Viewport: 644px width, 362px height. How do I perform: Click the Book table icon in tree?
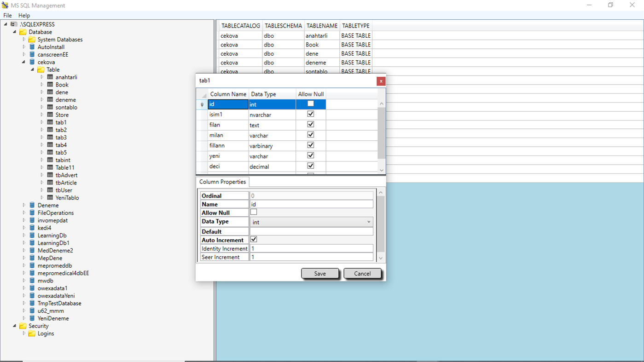point(50,85)
